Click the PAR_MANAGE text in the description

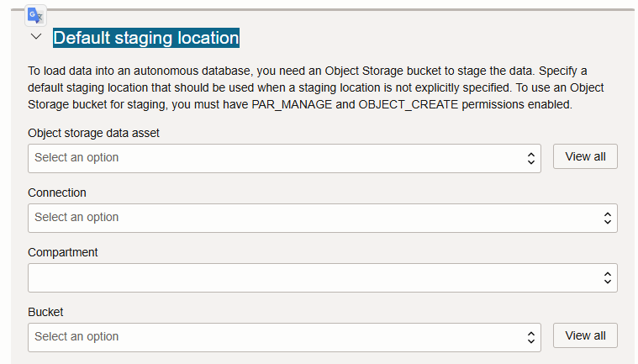pos(292,104)
